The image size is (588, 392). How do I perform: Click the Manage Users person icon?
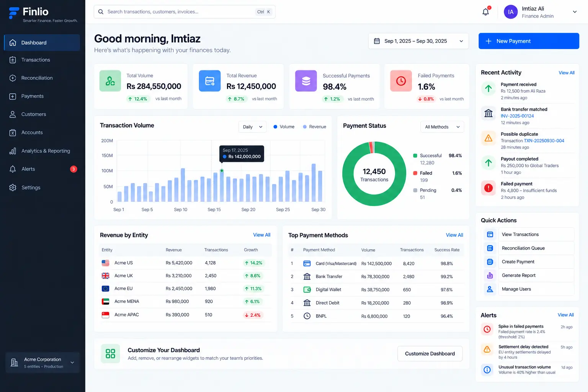(490, 289)
